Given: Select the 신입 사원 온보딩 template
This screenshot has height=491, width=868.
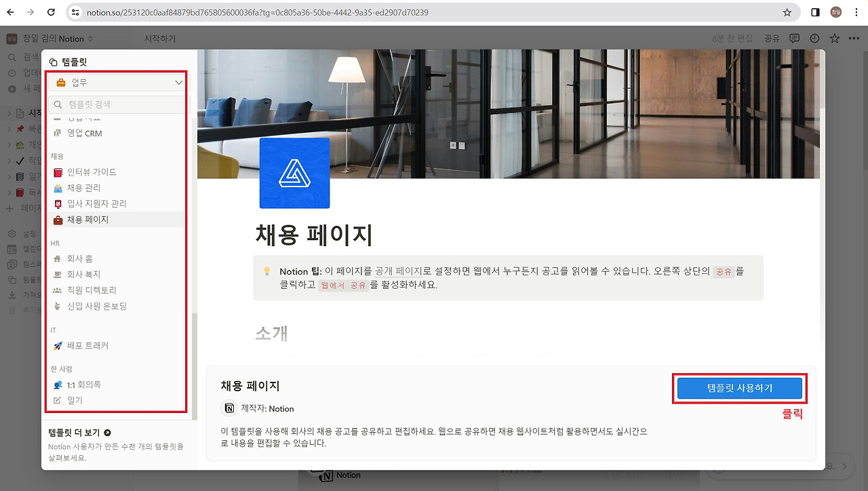Looking at the screenshot, I should tap(118, 307).
